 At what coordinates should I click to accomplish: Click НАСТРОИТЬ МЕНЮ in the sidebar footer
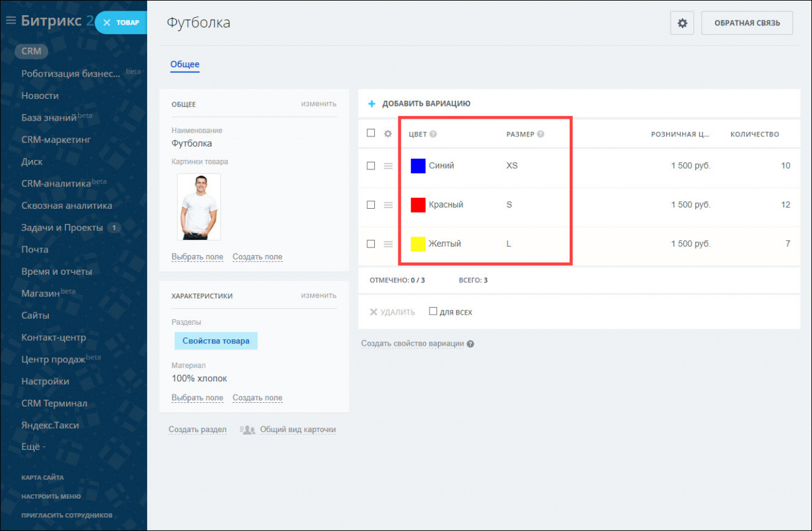51,497
